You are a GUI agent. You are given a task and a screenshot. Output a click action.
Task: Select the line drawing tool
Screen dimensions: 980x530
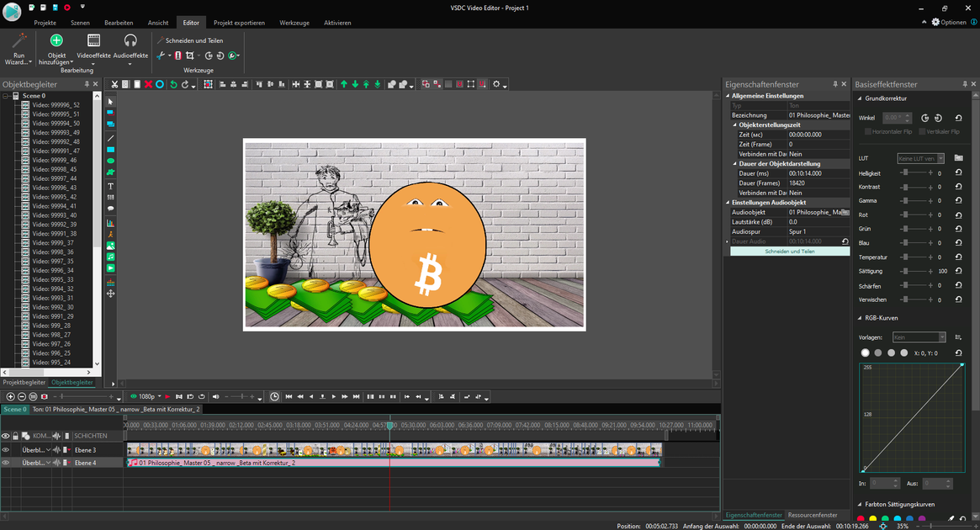click(111, 138)
